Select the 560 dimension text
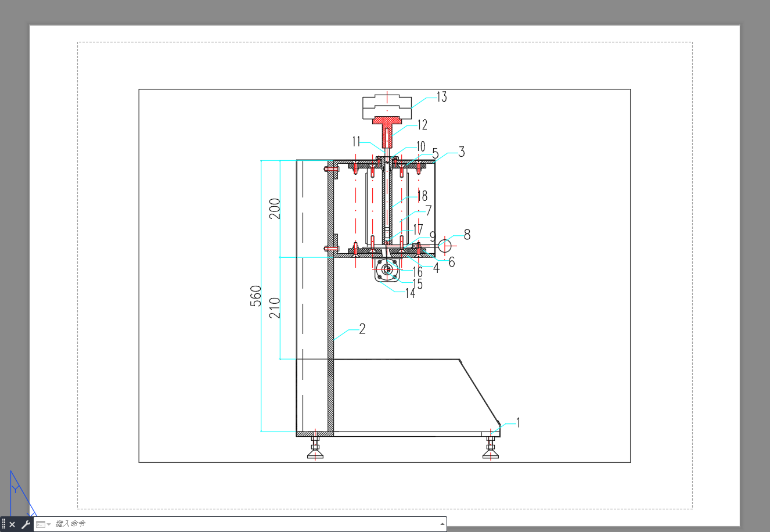 [256, 296]
